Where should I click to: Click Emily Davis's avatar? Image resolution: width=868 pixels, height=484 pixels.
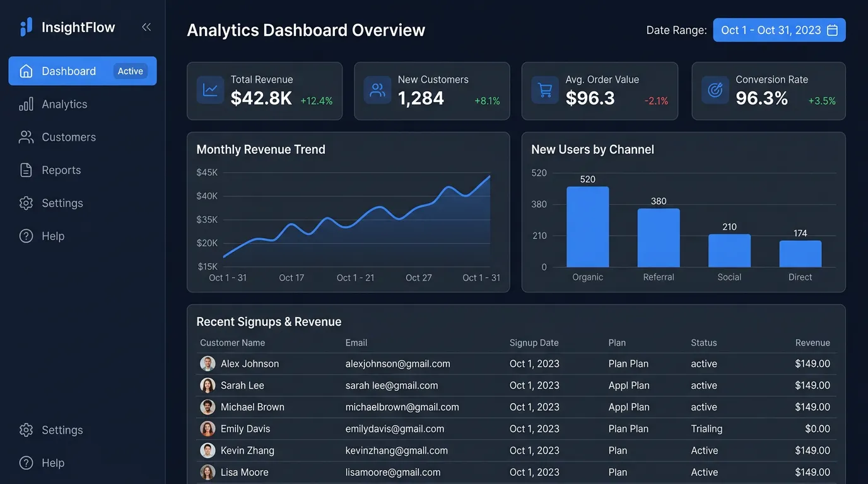click(208, 429)
